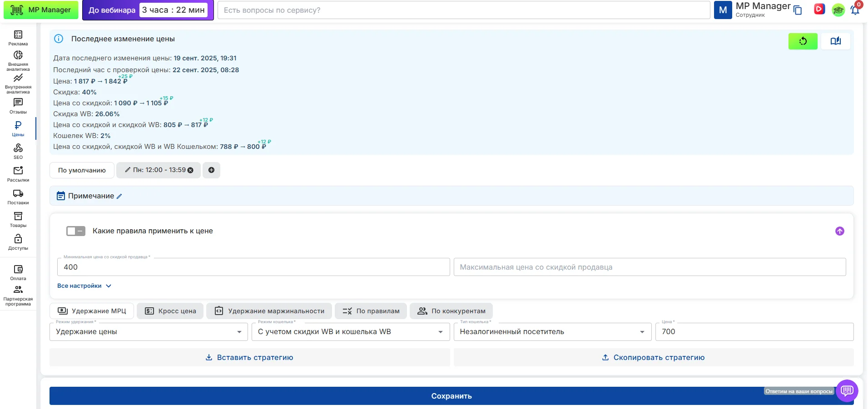
Task: Click the green refresh price button
Action: [803, 41]
